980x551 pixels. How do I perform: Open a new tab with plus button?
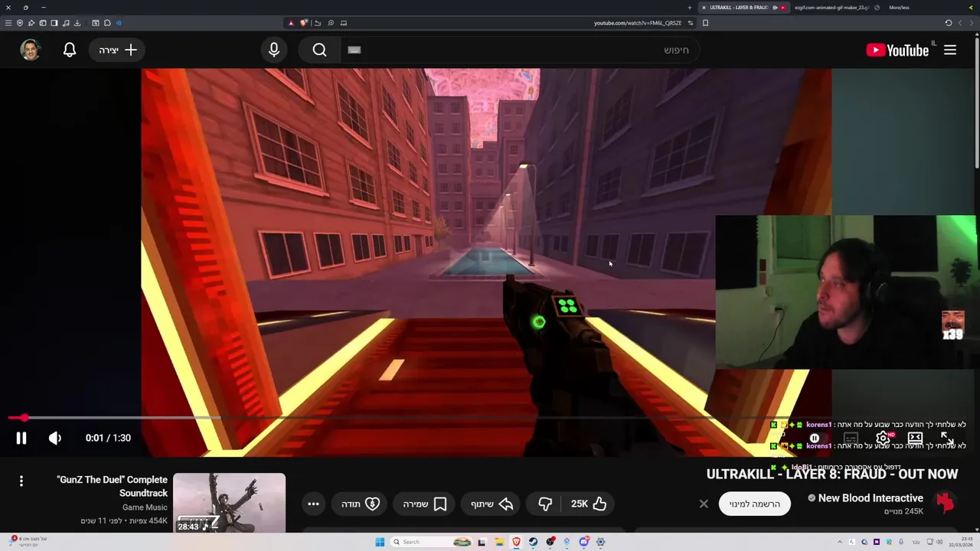click(x=690, y=8)
